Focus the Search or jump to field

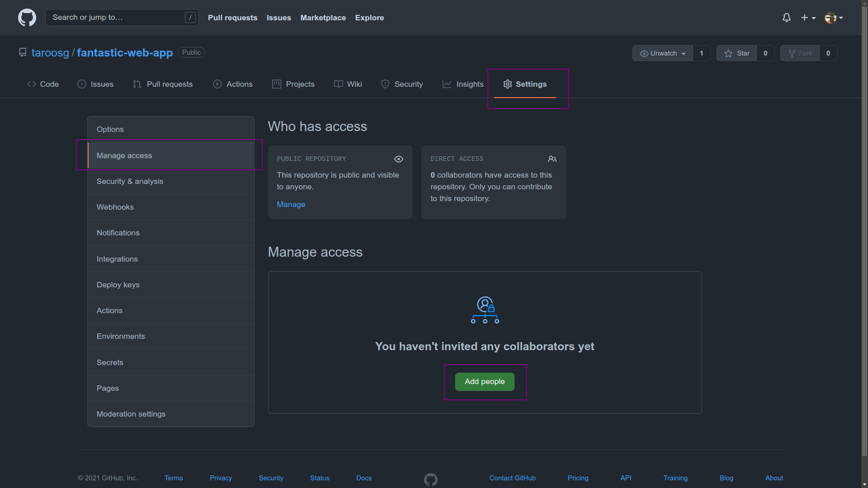click(x=122, y=18)
